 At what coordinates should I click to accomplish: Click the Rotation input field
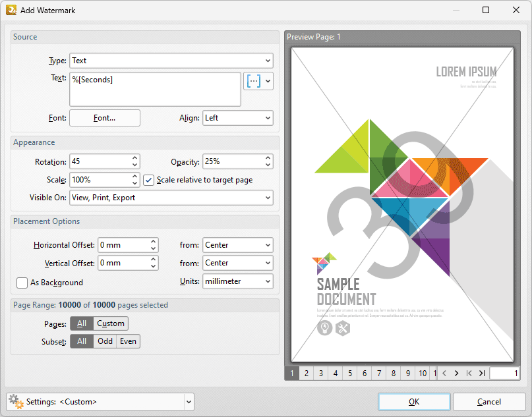coord(100,161)
